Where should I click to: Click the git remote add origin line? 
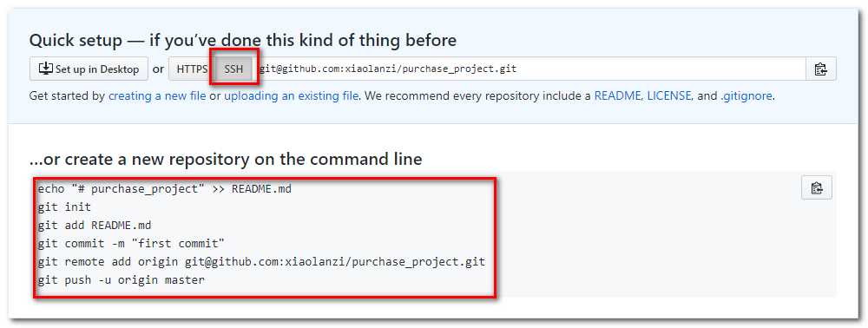[261, 262]
